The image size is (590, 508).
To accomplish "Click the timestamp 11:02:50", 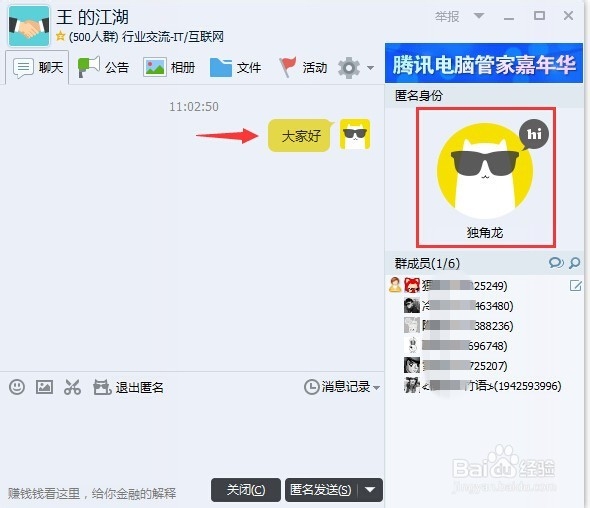I will pos(194,107).
